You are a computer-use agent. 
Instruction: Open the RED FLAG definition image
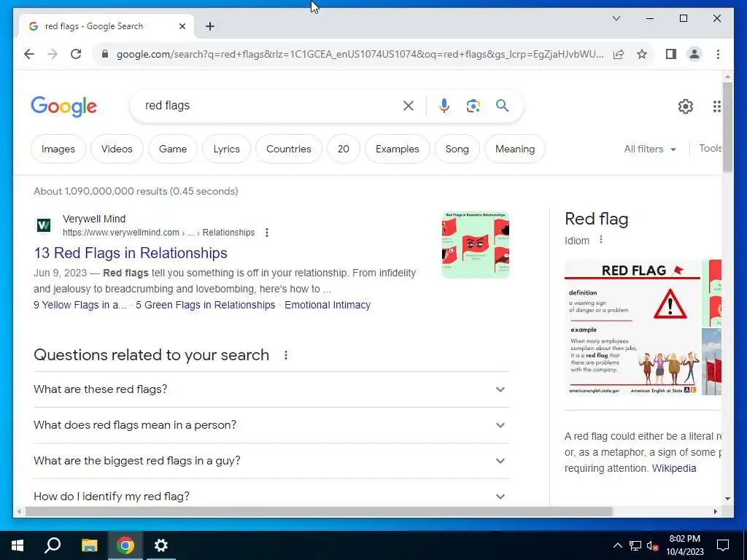[632, 327]
